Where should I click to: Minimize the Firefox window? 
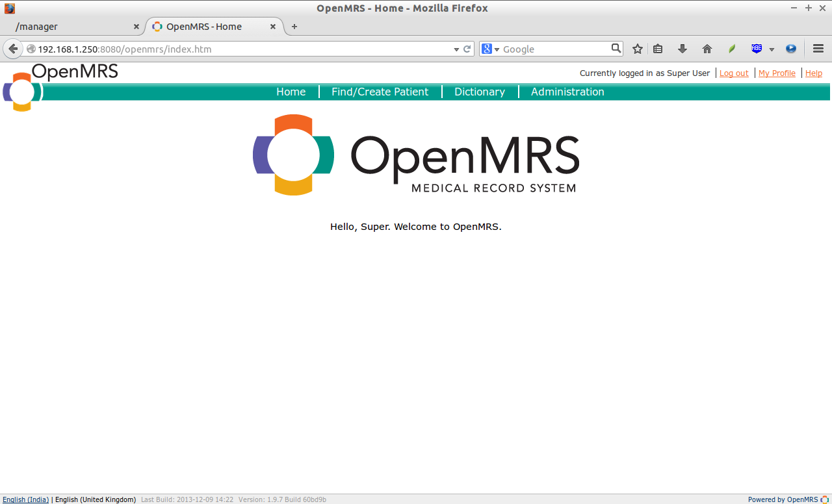794,8
